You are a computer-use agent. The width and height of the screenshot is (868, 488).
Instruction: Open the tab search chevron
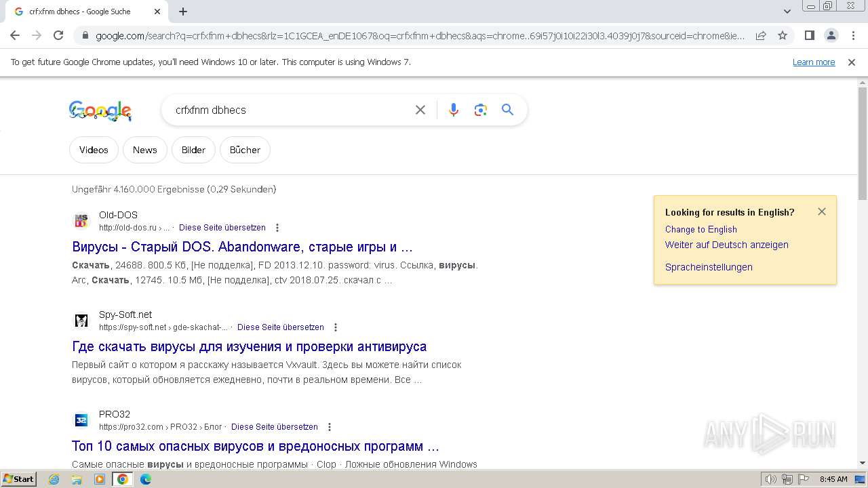click(x=787, y=12)
